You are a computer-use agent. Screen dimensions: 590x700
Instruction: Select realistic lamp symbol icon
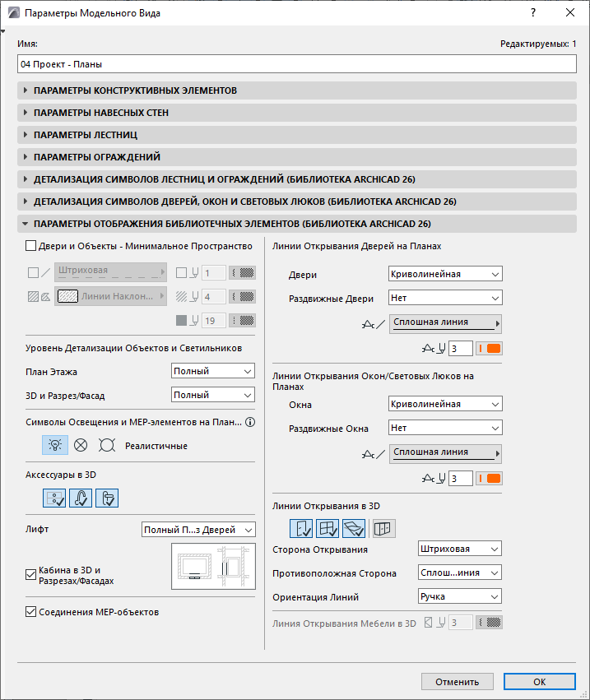(x=55, y=445)
